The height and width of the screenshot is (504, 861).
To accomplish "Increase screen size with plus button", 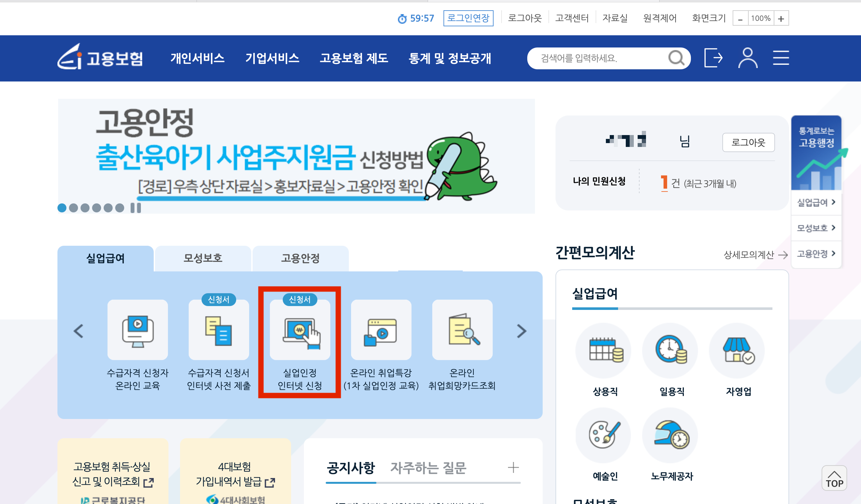I will point(781,18).
